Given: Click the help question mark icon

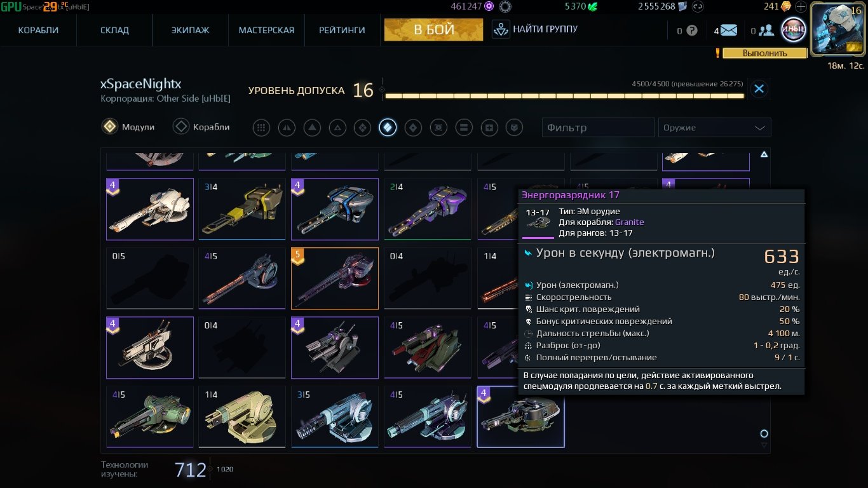Looking at the screenshot, I should [x=692, y=30].
